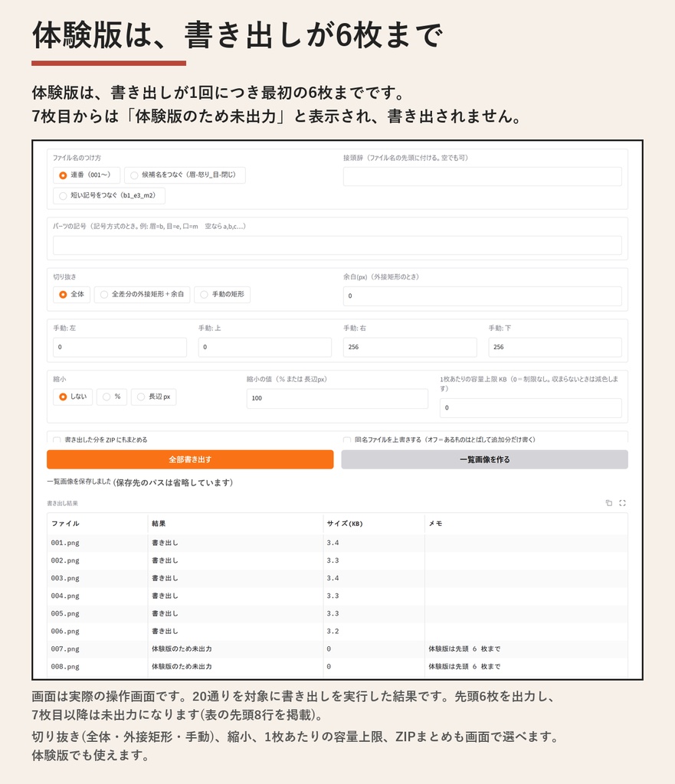
Task: Click the 3.2 size value for 006.png
Action: pyautogui.click(x=374, y=632)
